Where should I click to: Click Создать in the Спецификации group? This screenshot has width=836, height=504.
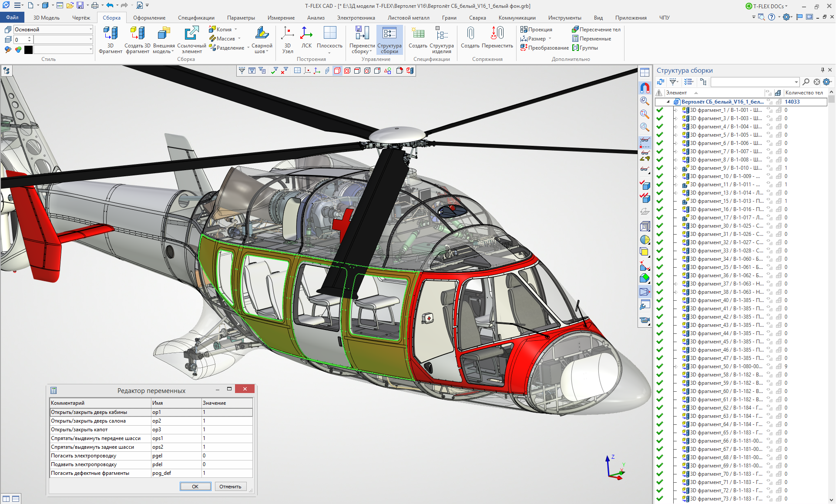click(418, 37)
